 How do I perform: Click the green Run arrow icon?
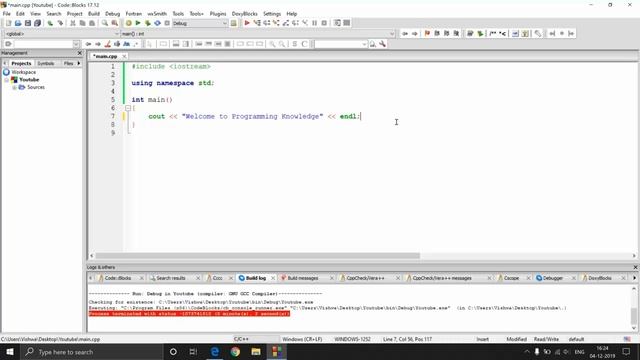tap(138, 23)
